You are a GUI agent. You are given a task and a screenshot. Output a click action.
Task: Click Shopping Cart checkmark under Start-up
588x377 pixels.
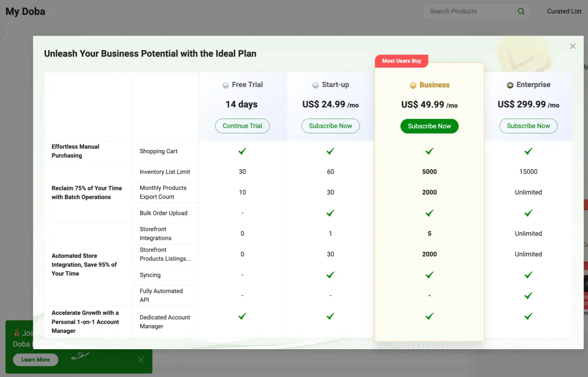click(330, 151)
